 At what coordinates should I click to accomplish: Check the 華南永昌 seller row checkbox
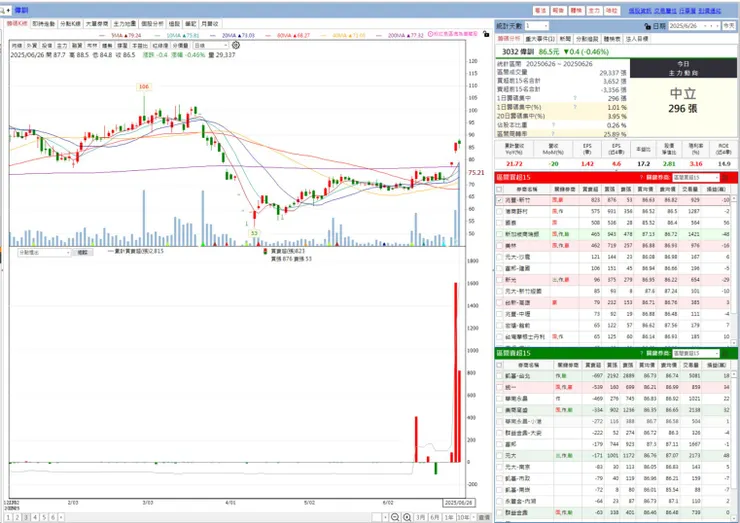[x=499, y=398]
